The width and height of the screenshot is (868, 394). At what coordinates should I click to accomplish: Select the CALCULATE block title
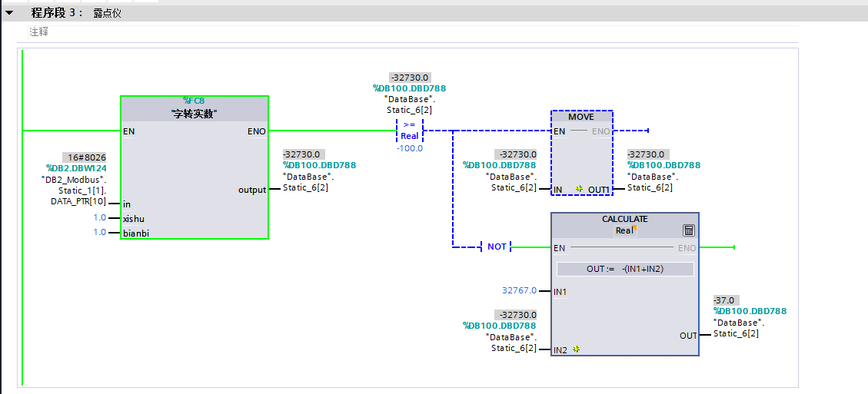(625, 219)
